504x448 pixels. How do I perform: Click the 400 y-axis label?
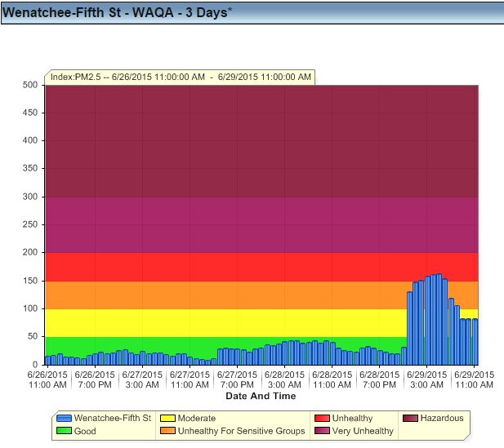pos(30,140)
